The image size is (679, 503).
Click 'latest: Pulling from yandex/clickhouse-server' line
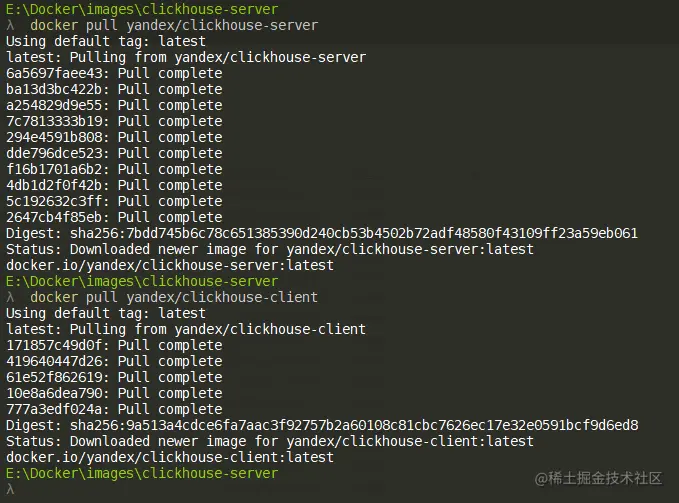[x=186, y=58]
